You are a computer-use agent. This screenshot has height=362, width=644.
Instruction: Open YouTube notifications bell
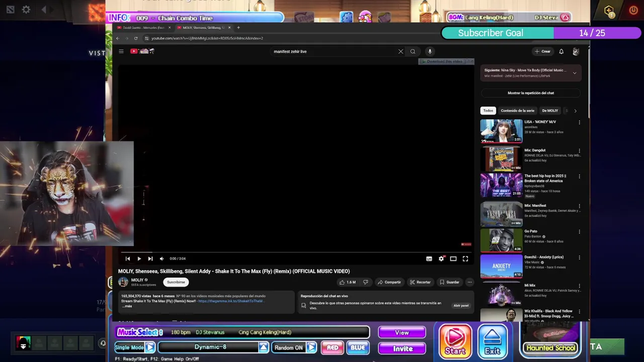(x=561, y=51)
